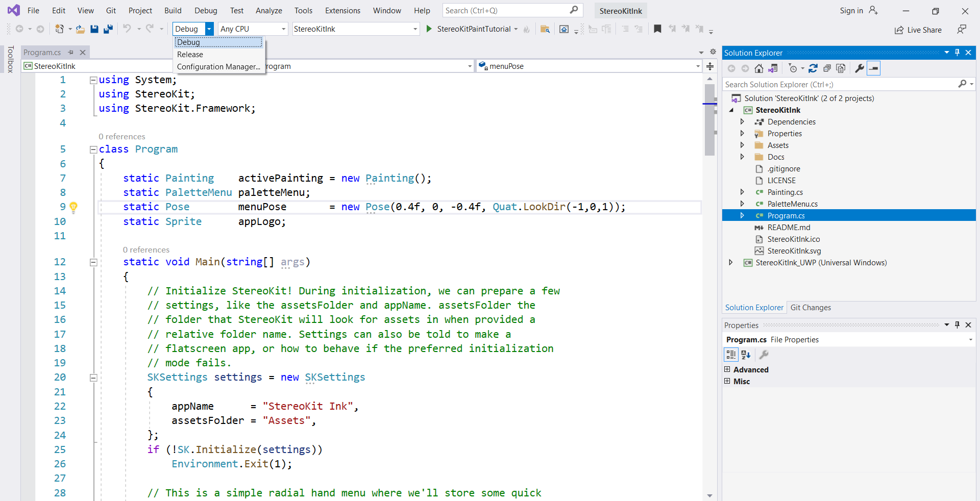Click Pending Changes Filter clock icon
This screenshot has width=980, height=501.
[x=793, y=68]
